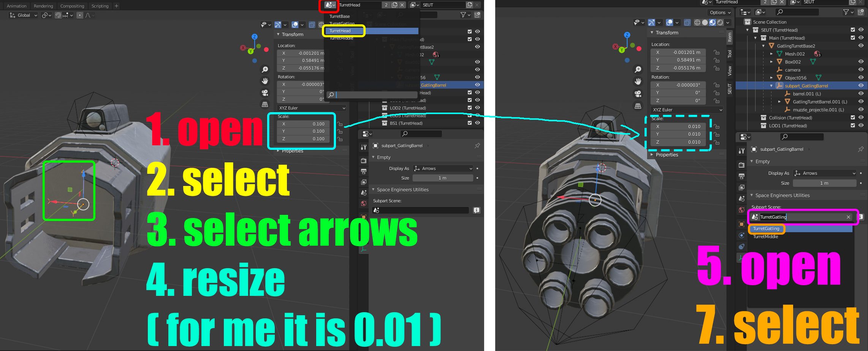Open the Scripting workspace tab
This screenshot has height=351, width=868.
click(100, 6)
